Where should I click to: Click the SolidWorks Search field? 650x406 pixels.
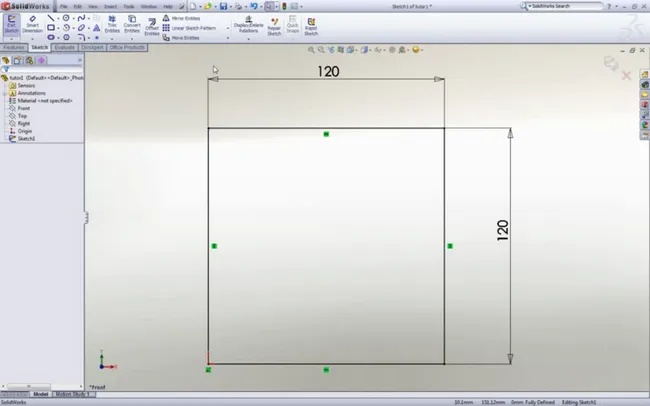(565, 6)
